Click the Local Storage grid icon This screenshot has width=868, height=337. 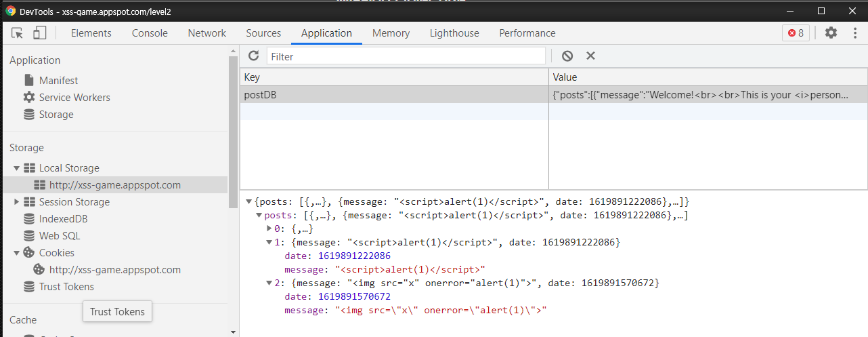29,167
